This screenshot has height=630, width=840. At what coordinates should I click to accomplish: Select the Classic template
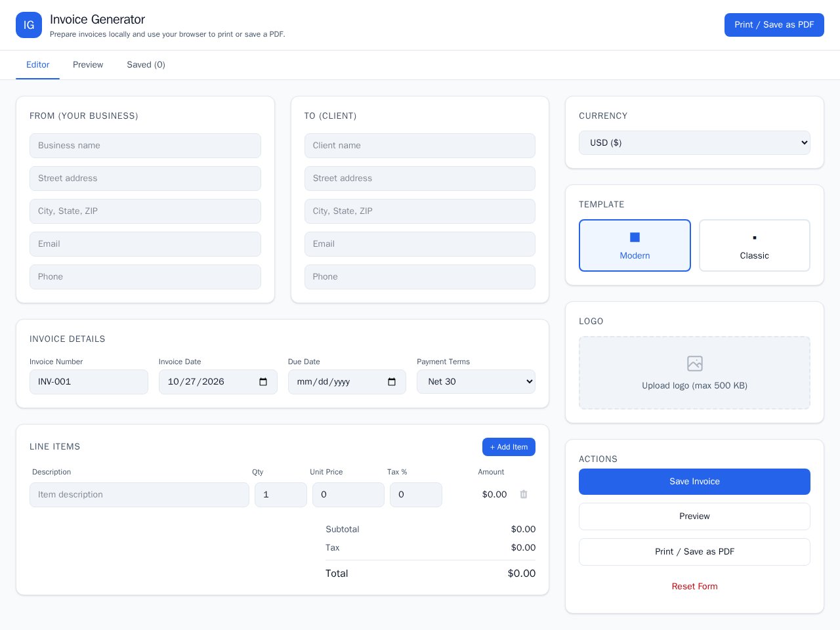755,245
